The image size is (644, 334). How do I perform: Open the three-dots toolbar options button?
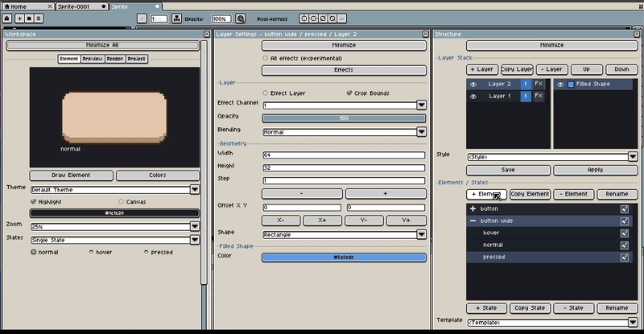coord(341,19)
